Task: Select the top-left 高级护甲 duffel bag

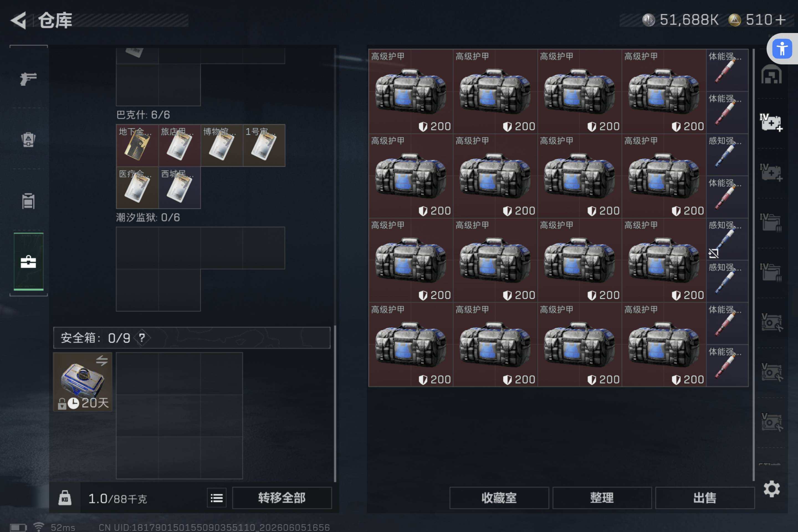Action: click(411, 92)
